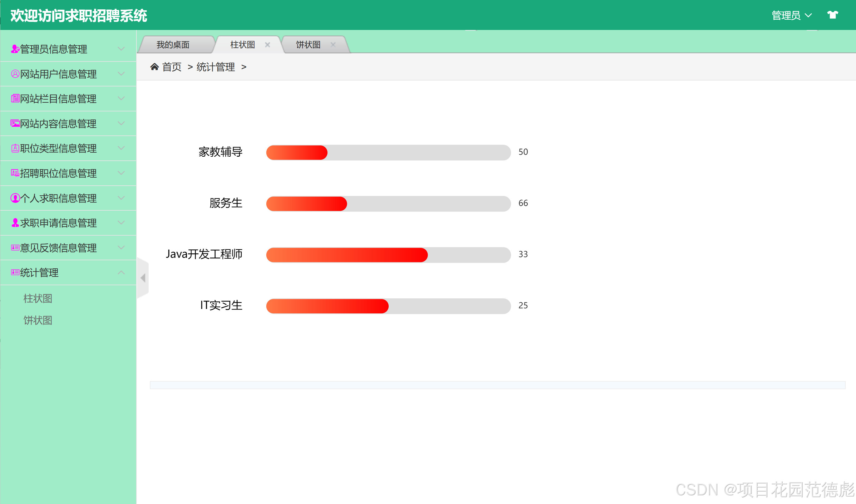The image size is (856, 504).
Task: Switch to the 我的桌面 tab
Action: [173, 45]
